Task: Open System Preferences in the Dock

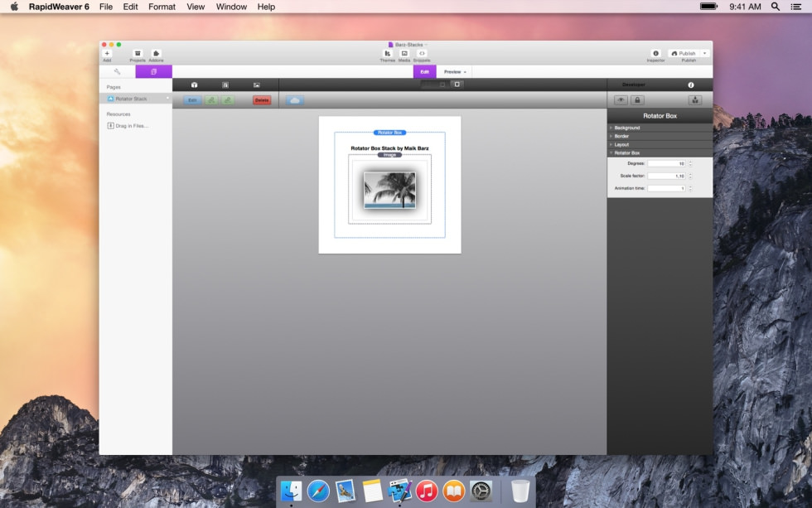Action: 481,491
